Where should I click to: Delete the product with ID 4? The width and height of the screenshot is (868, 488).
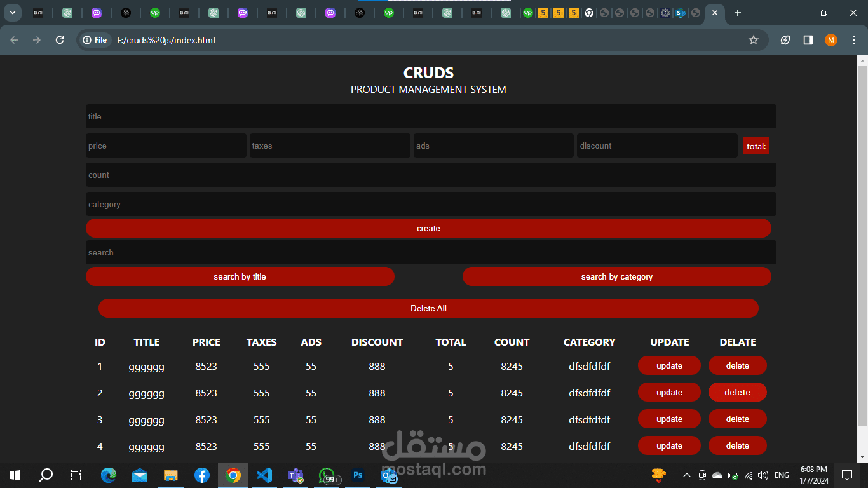click(738, 445)
